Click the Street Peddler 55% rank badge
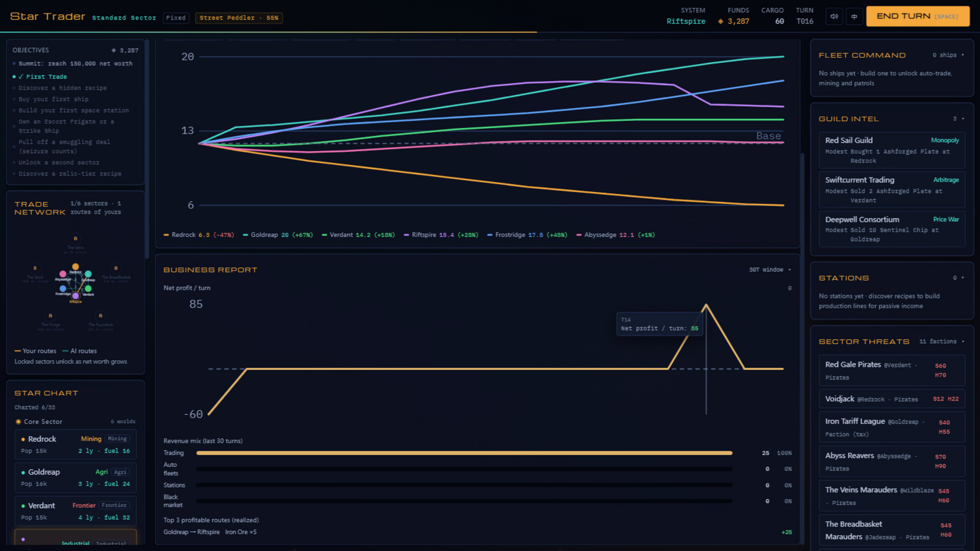Viewport: 980px width, 551px height. pyautogui.click(x=239, y=18)
